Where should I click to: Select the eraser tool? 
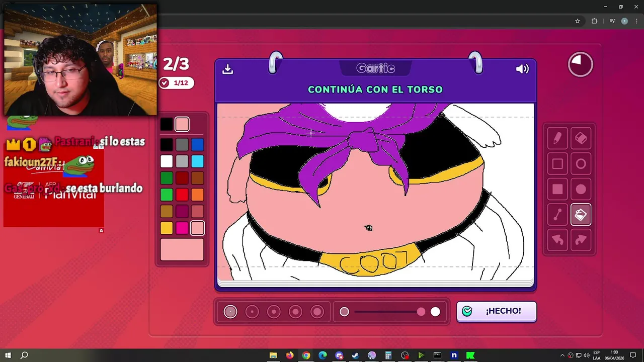pyautogui.click(x=581, y=138)
